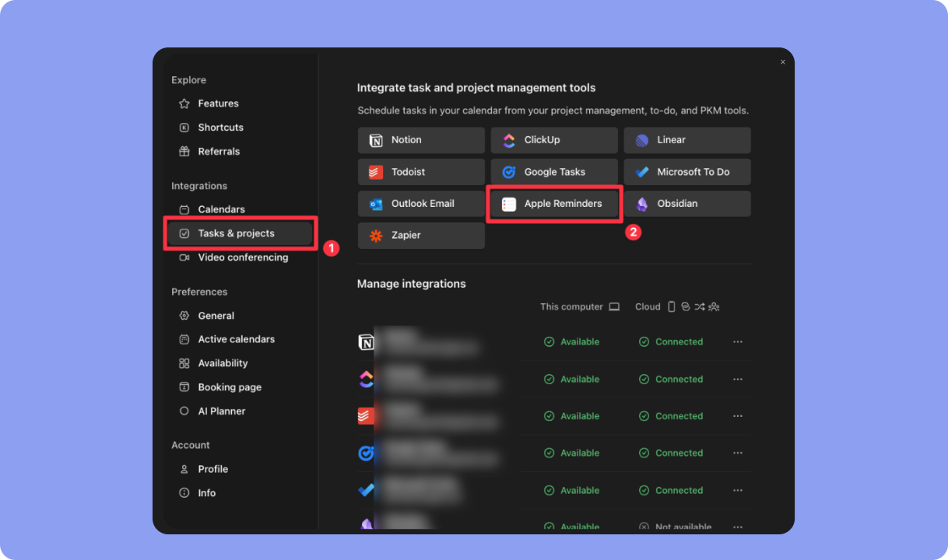Viewport: 948px width, 560px height.
Task: Click the Video conferencing camera icon
Action: [x=184, y=257]
